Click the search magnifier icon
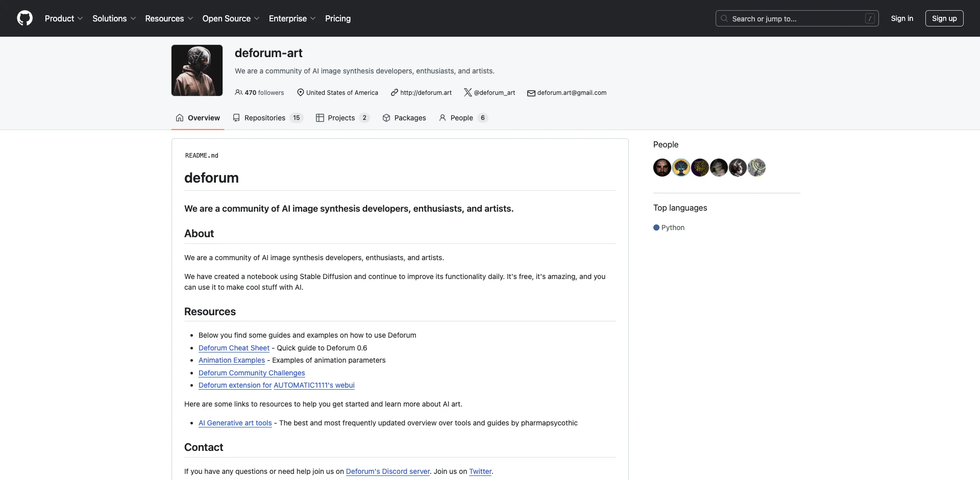The width and height of the screenshot is (980, 480). coord(724,18)
